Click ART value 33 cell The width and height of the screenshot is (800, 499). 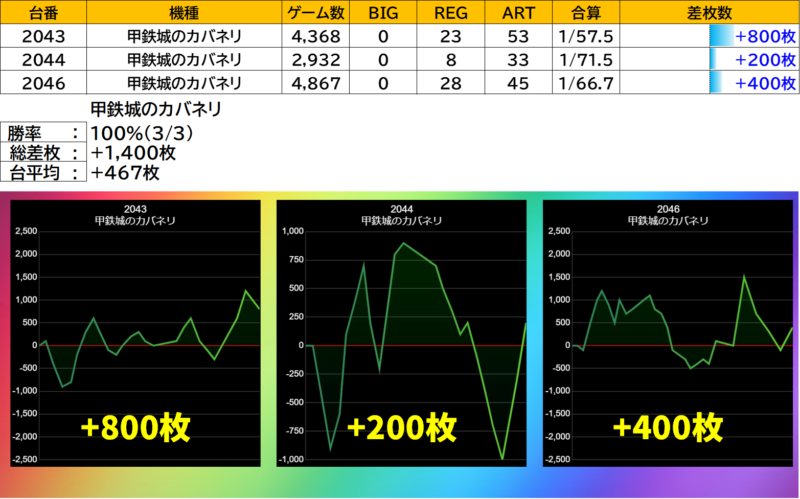click(518, 60)
